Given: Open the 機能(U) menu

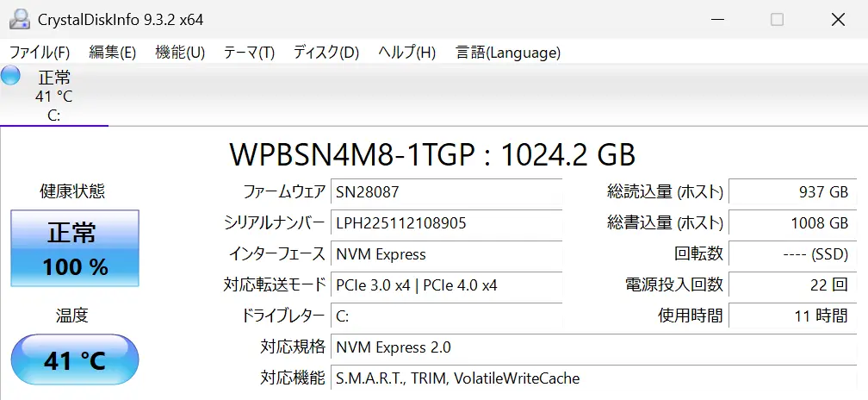Looking at the screenshot, I should pyautogui.click(x=180, y=53).
